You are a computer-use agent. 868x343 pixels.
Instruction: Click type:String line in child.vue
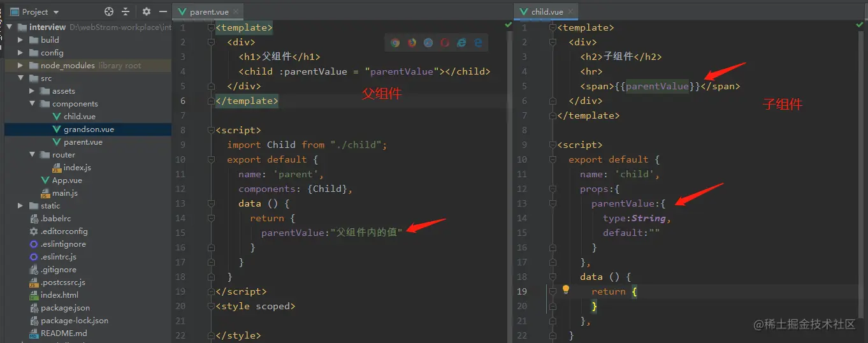[x=637, y=218]
